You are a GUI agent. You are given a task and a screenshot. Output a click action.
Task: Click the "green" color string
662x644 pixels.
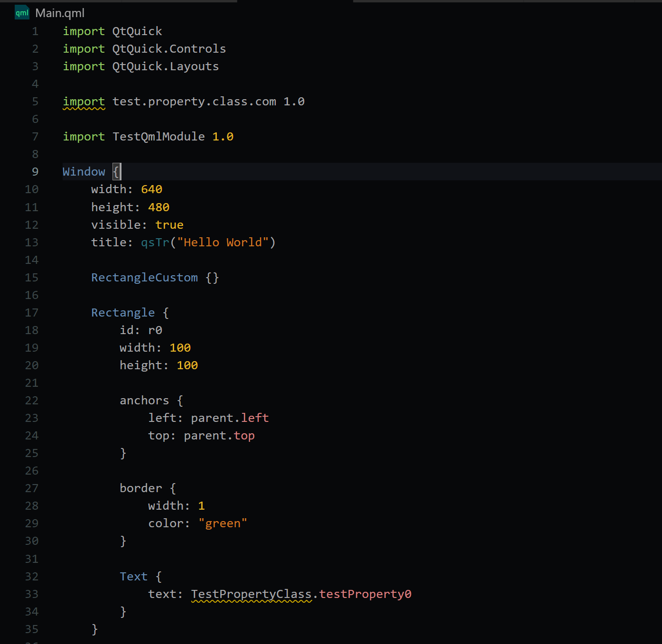pos(223,523)
